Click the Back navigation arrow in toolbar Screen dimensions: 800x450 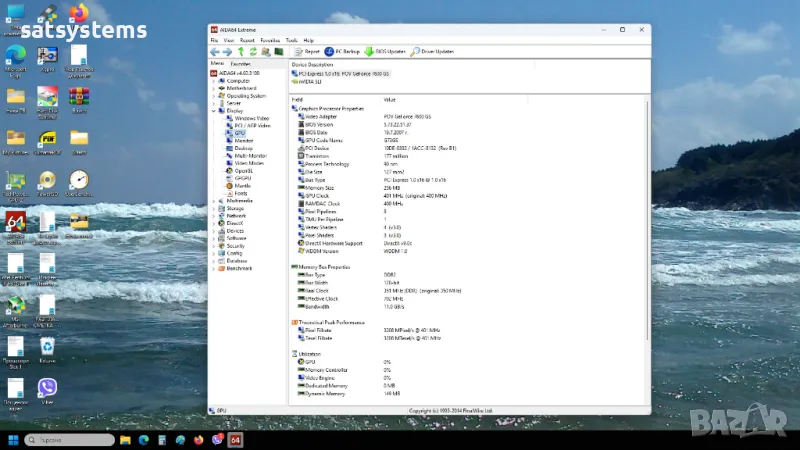tap(215, 51)
